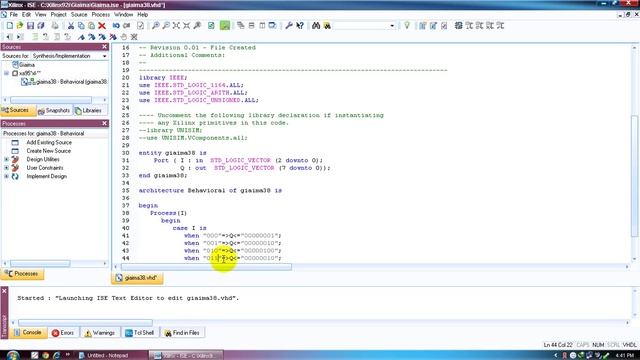Screen dimensions: 640x360
Task: Open the Edit menu
Action: pyautogui.click(x=26, y=14)
